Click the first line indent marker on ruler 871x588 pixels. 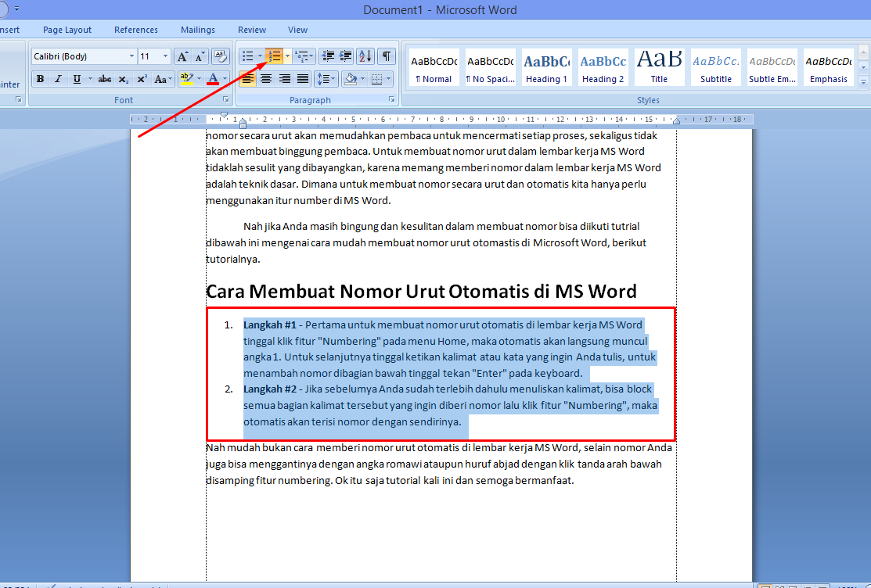(224, 115)
